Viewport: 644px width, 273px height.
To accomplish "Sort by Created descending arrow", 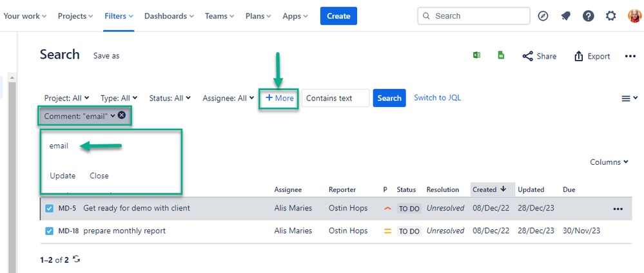I will (x=503, y=189).
